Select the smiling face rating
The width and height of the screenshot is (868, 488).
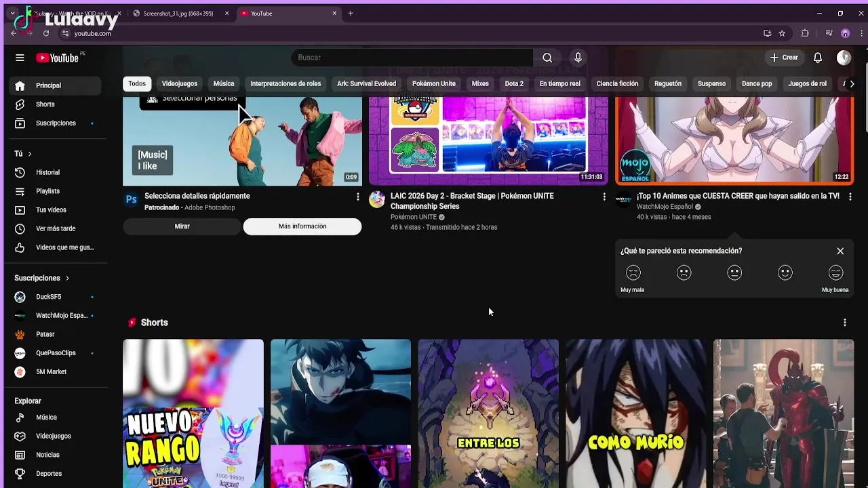coord(785,273)
